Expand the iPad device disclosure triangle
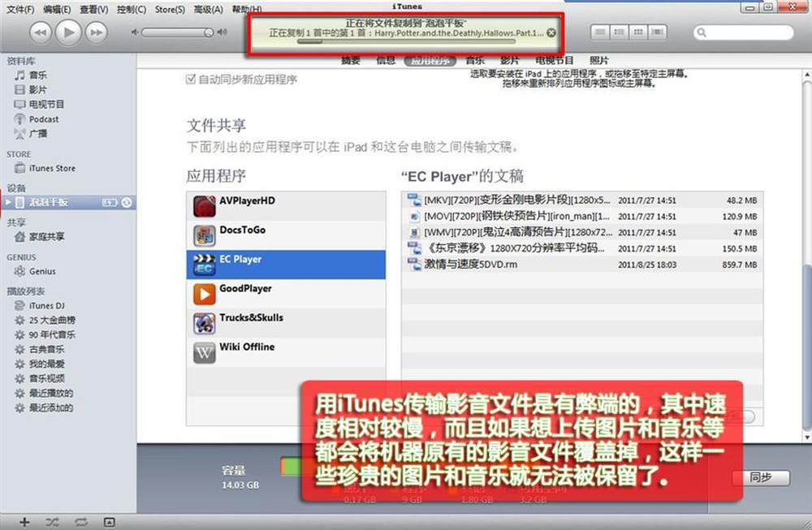Viewport: 812px width, 530px height. click(x=8, y=202)
